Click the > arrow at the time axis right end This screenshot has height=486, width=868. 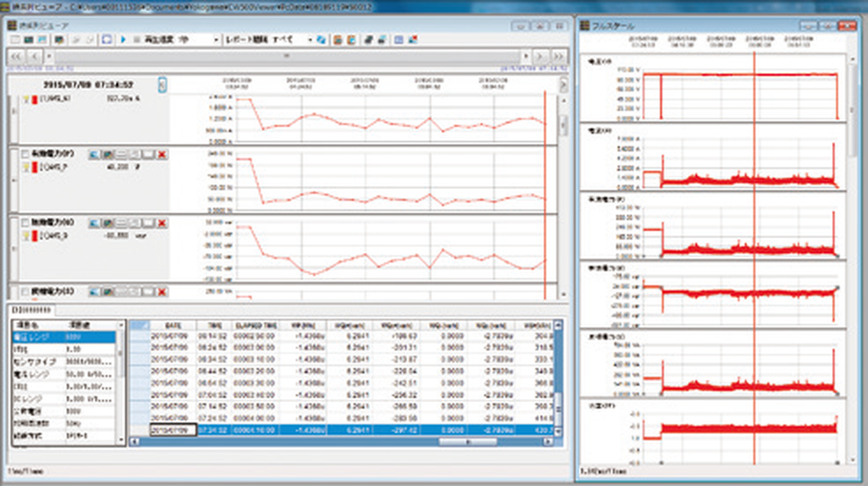click(563, 85)
